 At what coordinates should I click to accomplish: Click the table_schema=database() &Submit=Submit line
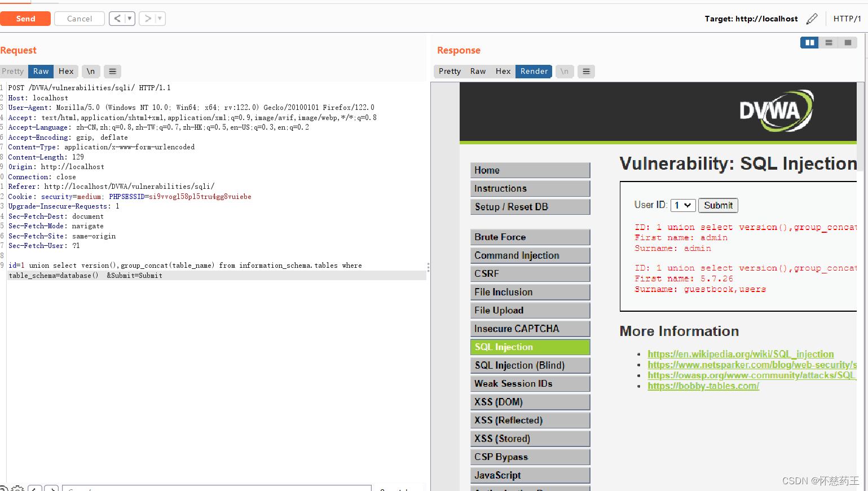coord(85,276)
